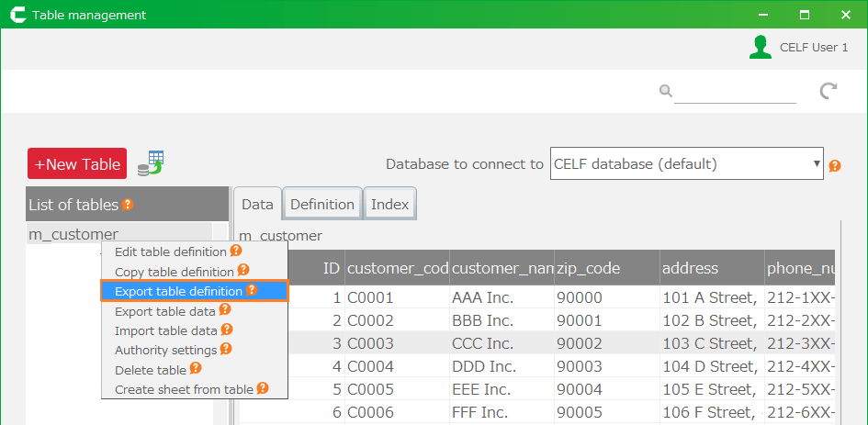This screenshot has width=868, height=425.
Task: Select Export table definition menu item
Action: click(x=179, y=291)
